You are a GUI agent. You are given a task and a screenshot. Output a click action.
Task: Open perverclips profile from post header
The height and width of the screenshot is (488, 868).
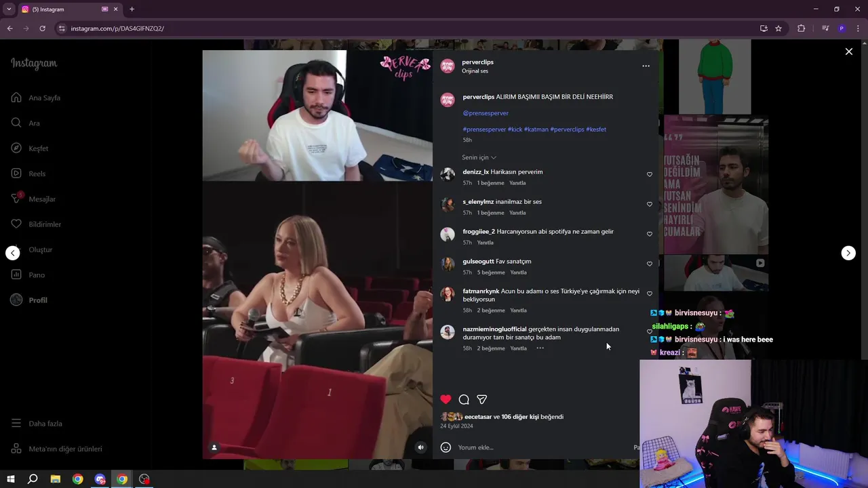pos(477,62)
